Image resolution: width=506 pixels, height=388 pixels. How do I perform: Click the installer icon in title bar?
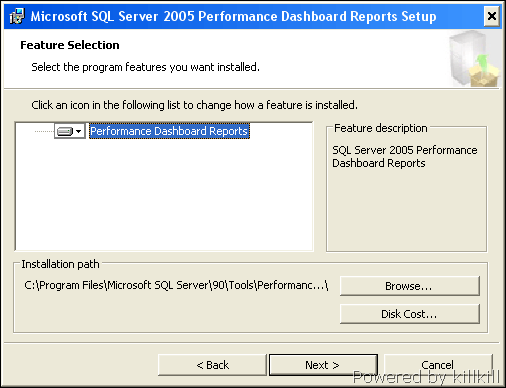click(17, 16)
